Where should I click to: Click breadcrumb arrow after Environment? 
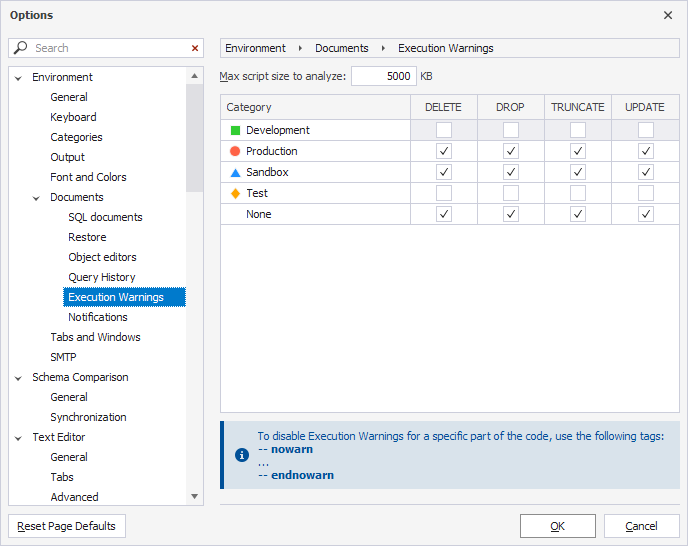tap(300, 48)
